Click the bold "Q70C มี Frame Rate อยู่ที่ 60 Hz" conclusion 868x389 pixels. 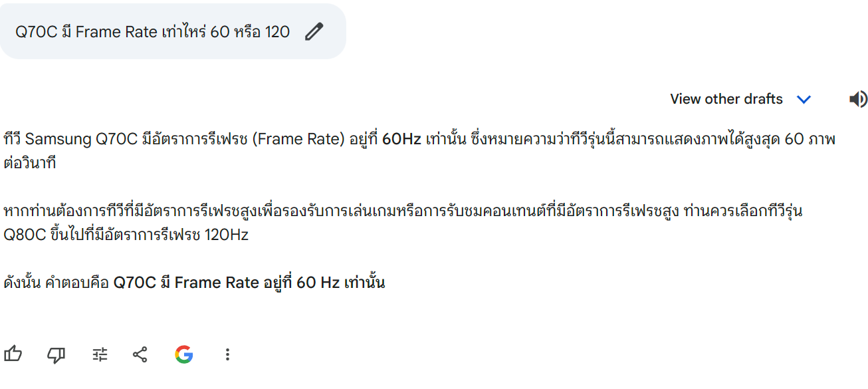point(227,283)
